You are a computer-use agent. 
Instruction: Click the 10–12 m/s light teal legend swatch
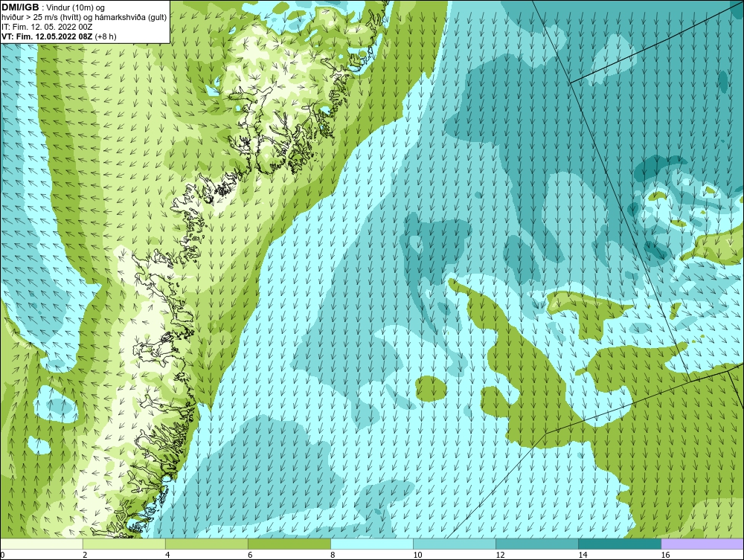(x=455, y=544)
